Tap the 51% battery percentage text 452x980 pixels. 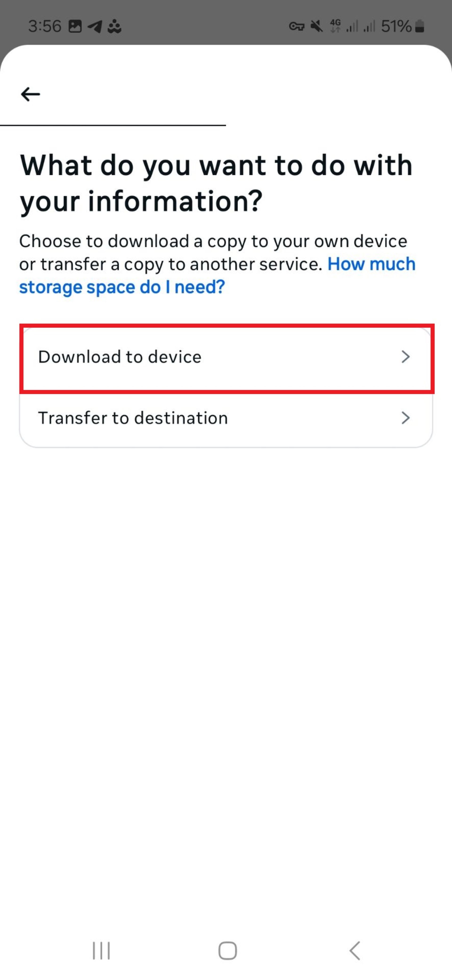[x=396, y=26]
